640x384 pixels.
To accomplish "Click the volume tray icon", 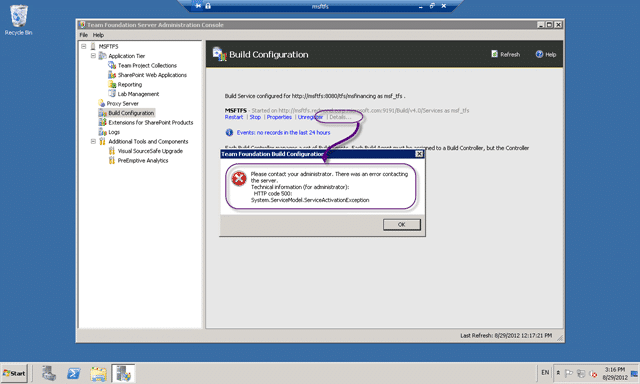I will tap(593, 373).
